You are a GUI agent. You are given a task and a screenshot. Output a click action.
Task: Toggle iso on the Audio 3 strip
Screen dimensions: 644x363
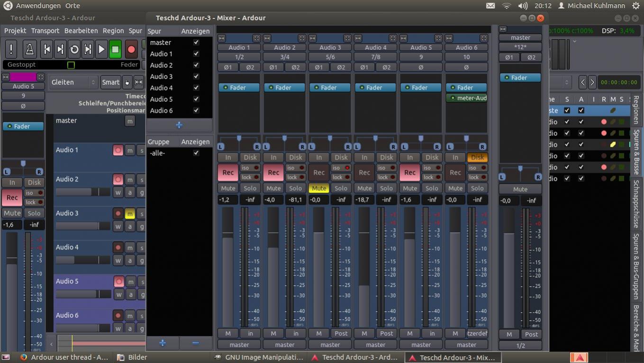point(341,168)
